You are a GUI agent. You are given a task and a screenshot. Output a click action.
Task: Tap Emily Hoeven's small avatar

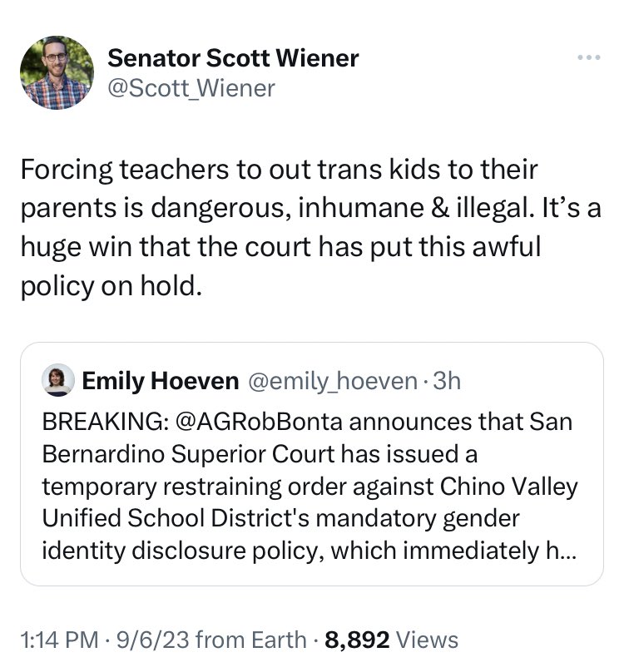pos(57,380)
